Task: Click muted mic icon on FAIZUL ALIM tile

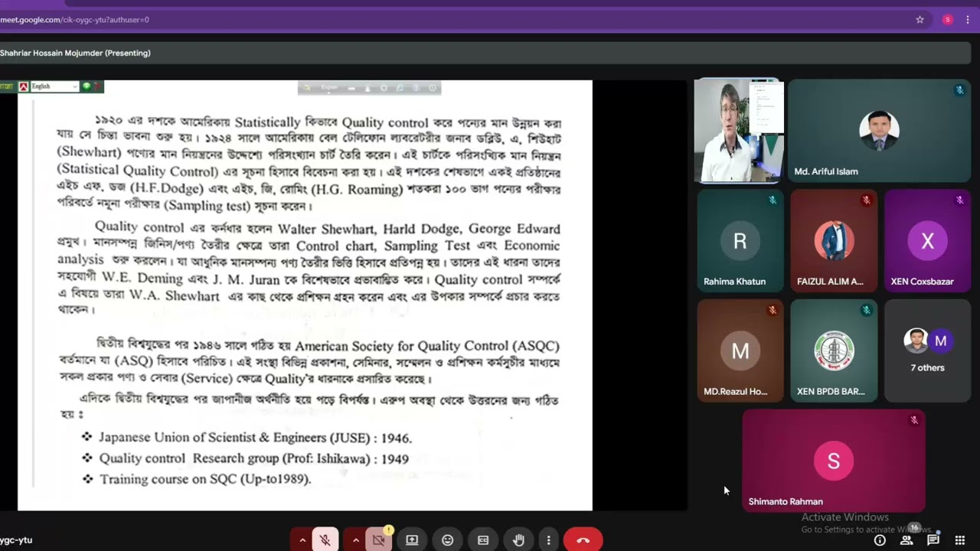Action: tap(866, 201)
